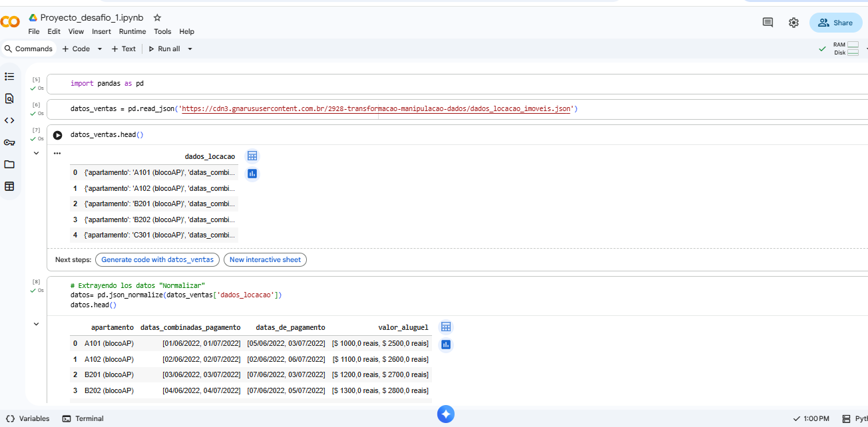Open the Code snippets sidebar icon

coord(9,120)
